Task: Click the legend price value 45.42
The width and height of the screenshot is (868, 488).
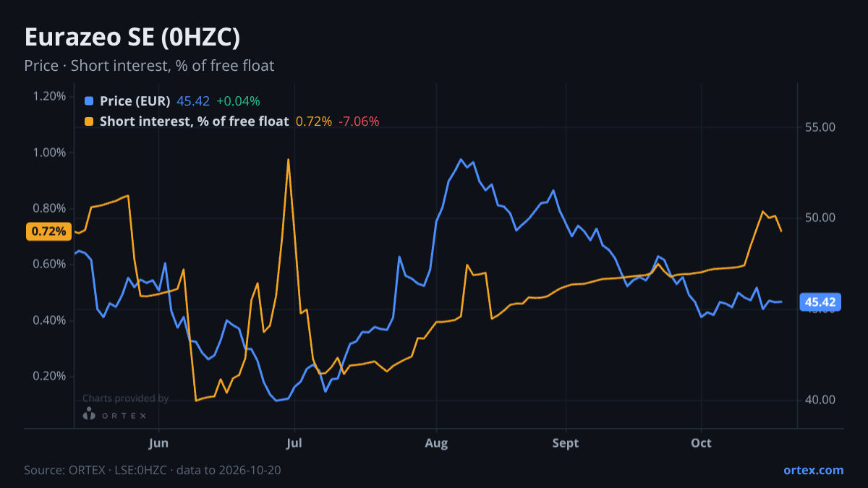Action: pos(193,101)
